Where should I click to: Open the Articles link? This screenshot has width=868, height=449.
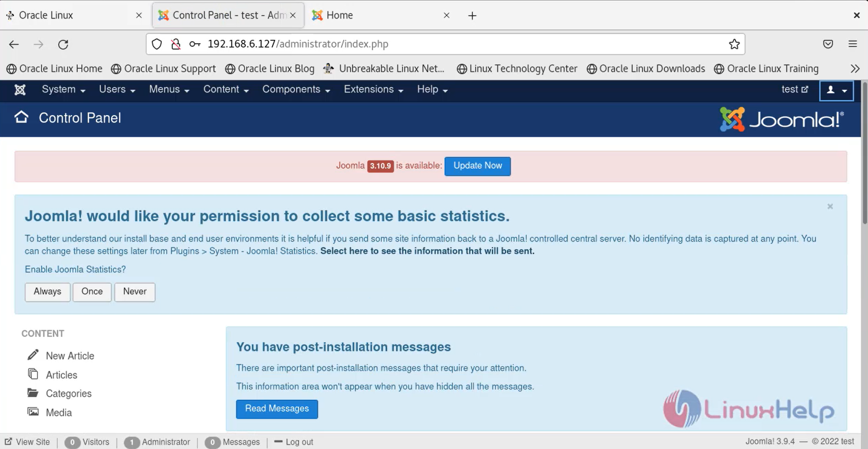[62, 375]
